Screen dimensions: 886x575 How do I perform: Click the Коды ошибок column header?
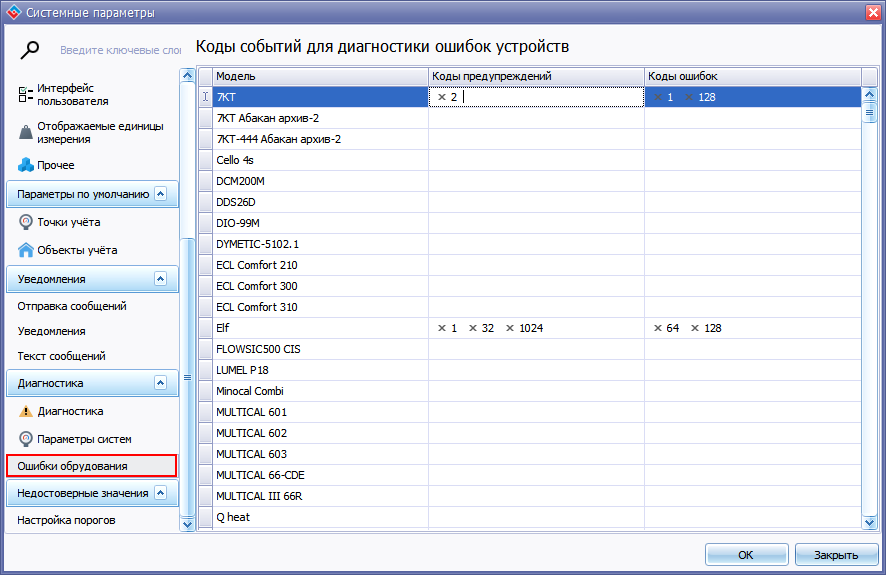point(753,76)
